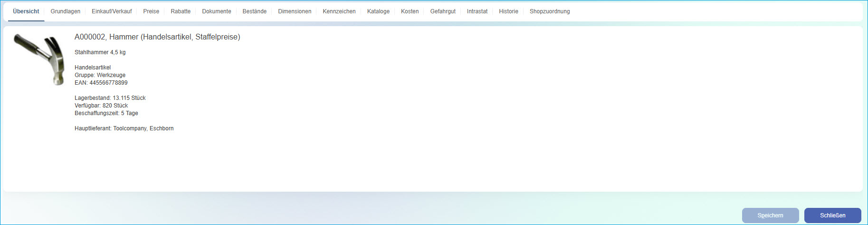Open the Kennzeichen tab

click(x=339, y=11)
